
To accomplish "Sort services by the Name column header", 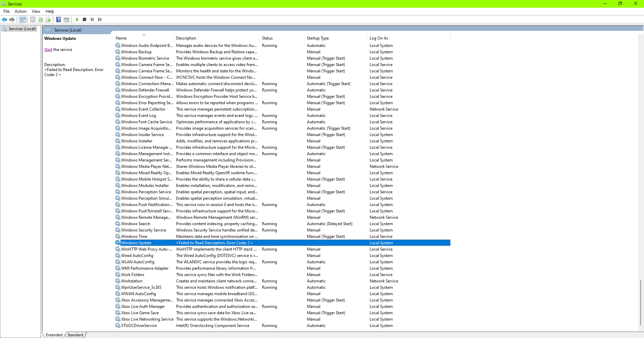I will [144, 38].
